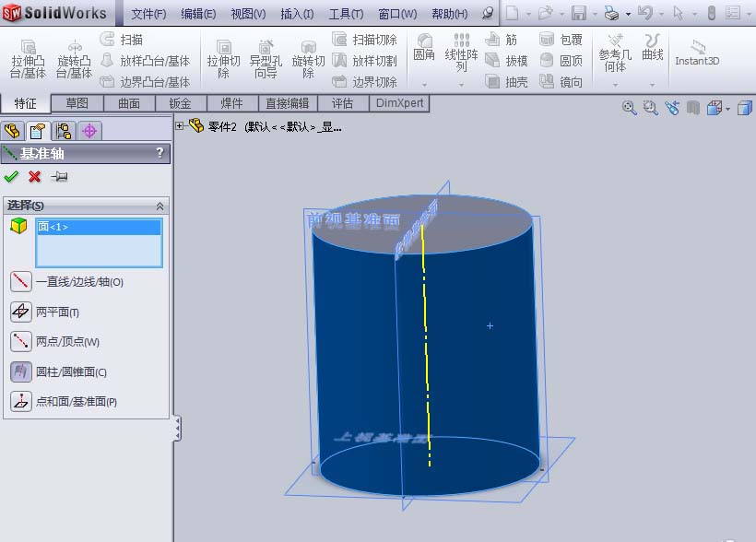The width and height of the screenshot is (756, 542).
Task: Toggle Instant3D mode
Action: [697, 53]
